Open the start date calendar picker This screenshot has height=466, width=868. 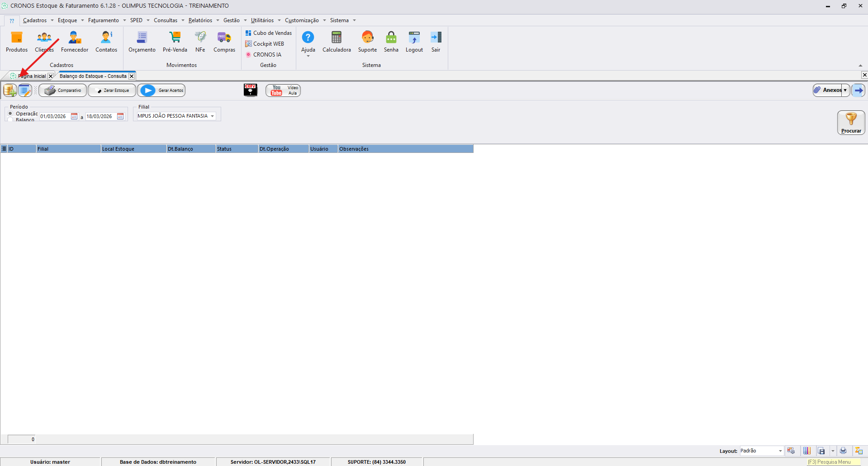coord(74,116)
